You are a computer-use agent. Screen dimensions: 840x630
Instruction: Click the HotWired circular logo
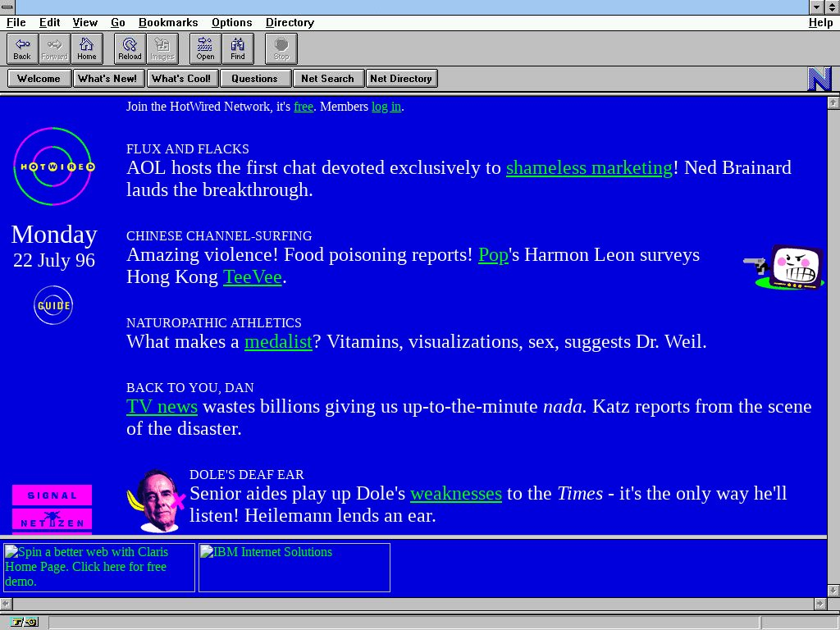(x=54, y=167)
